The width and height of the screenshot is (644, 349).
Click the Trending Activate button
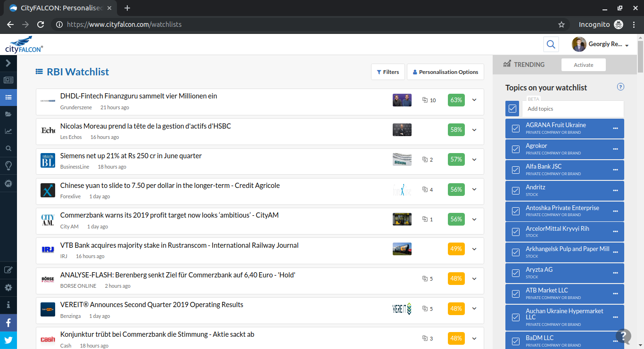(x=584, y=65)
